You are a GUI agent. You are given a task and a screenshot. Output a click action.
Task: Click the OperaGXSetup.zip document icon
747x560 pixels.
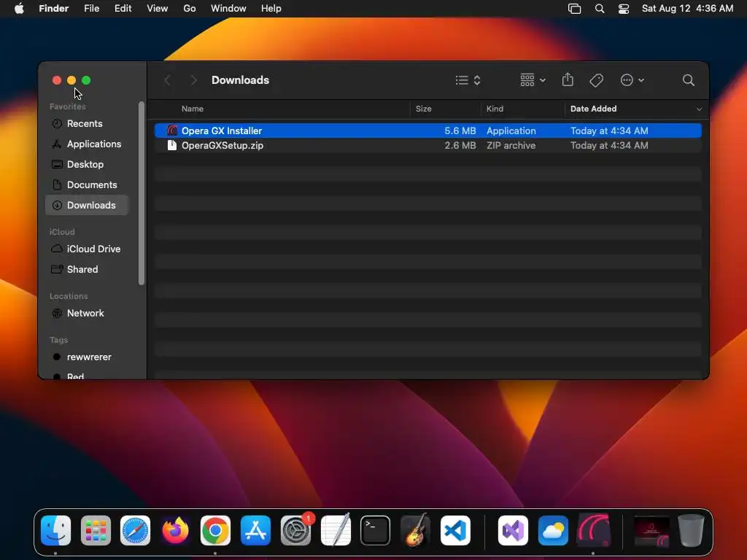pos(172,145)
